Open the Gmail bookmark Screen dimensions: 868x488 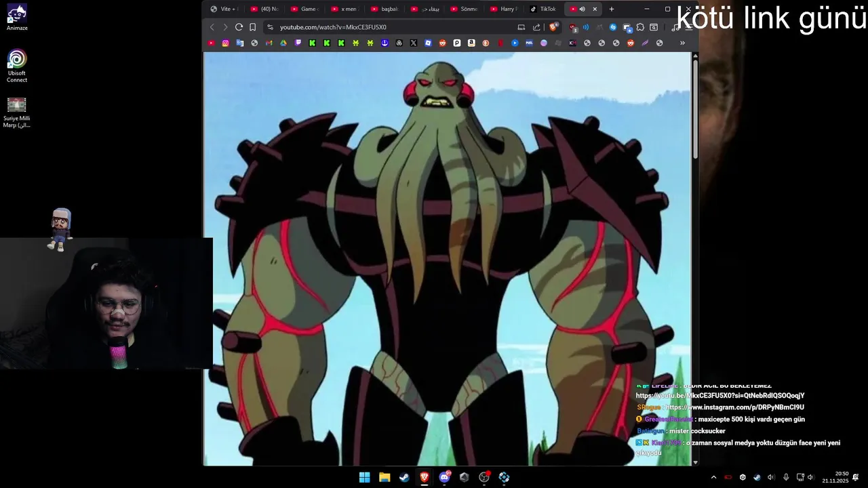pos(269,43)
